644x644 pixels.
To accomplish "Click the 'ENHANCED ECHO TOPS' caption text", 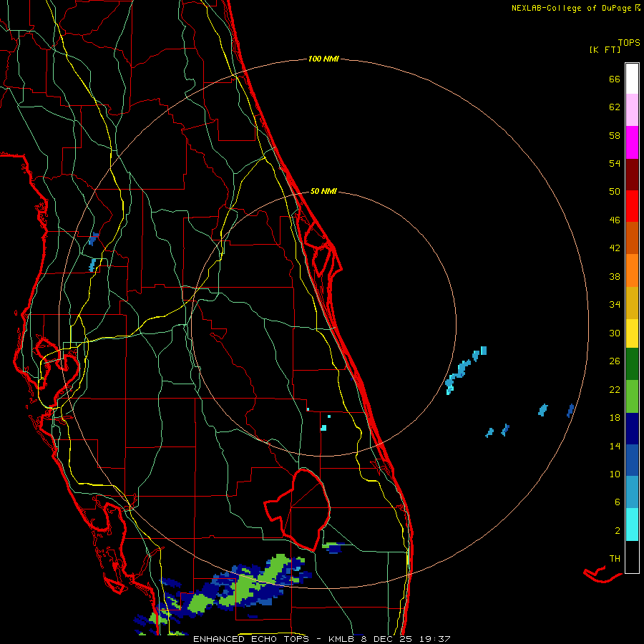I will tap(253, 639).
